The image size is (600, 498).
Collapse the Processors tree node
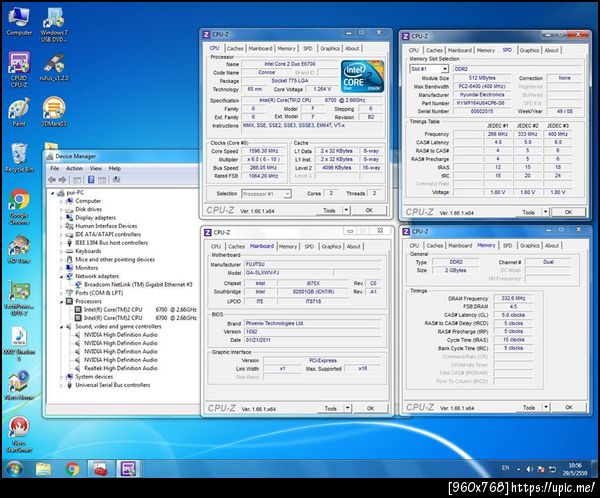61,302
